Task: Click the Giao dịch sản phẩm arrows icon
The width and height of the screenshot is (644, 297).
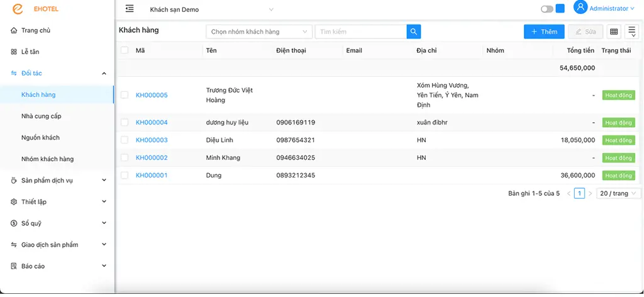Action: click(14, 244)
